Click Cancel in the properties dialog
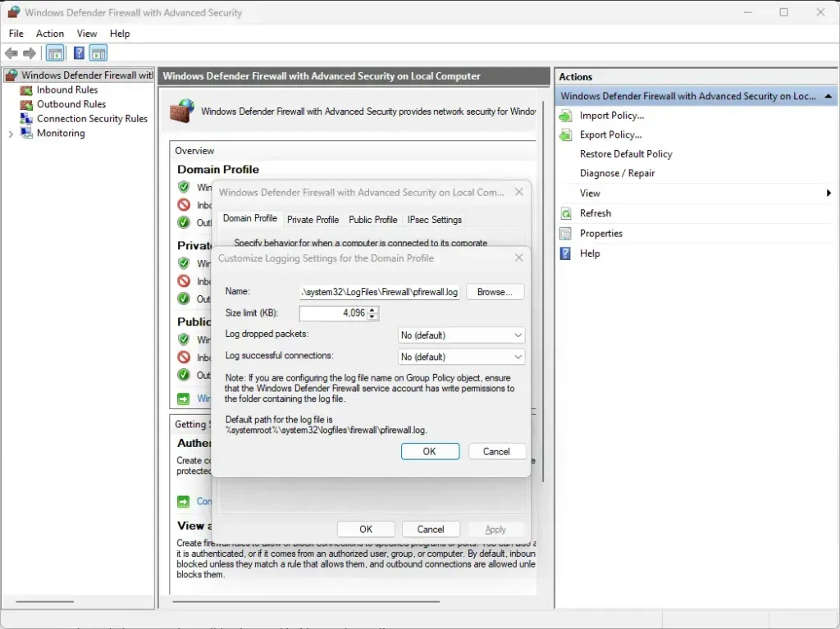Screen dimensions: 840x629 click(x=431, y=529)
